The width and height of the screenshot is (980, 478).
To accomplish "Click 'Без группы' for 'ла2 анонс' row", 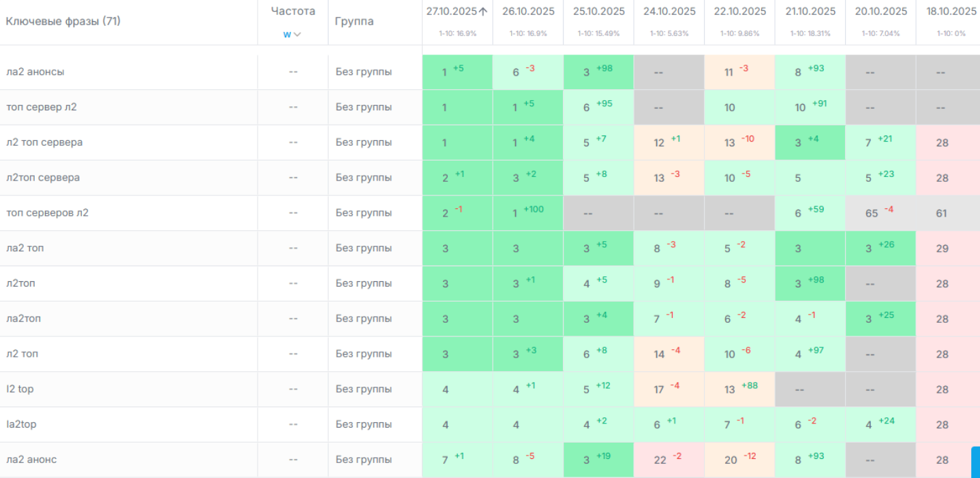I will (x=363, y=460).
